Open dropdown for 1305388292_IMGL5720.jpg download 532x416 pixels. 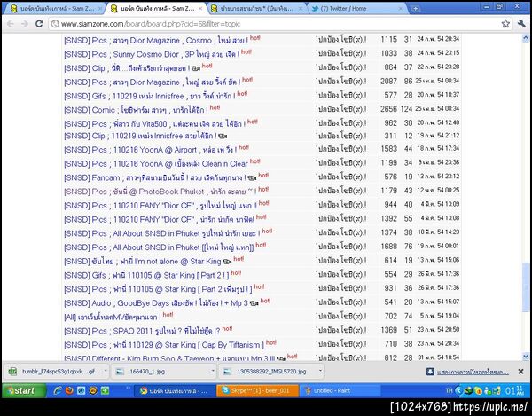(x=320, y=372)
